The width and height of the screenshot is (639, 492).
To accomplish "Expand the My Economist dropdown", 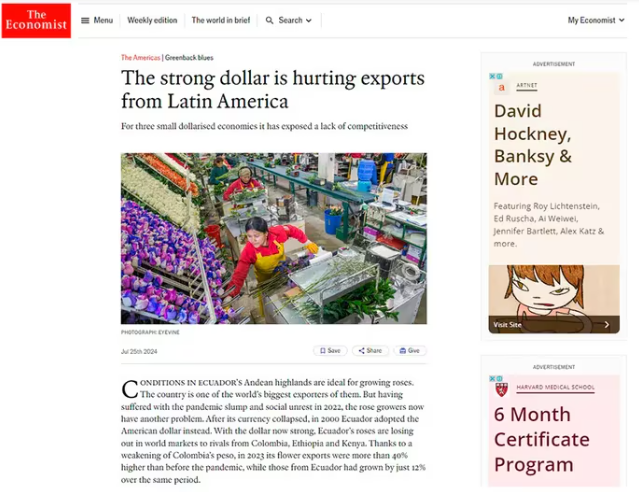I will coord(596,20).
